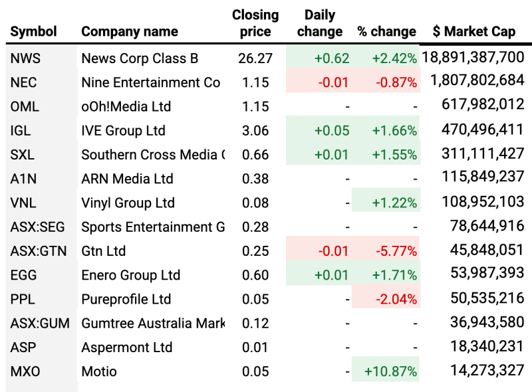
Task: Click Pureprofile -2.04% change cell
Action: (x=396, y=299)
